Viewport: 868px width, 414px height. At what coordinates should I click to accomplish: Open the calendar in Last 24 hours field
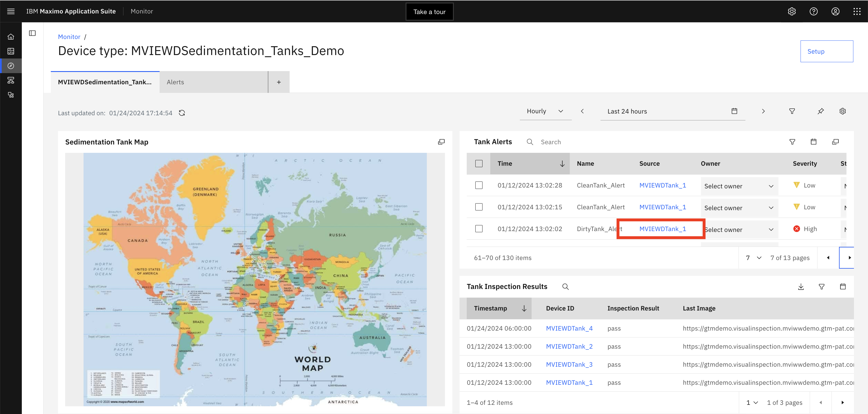(x=735, y=111)
